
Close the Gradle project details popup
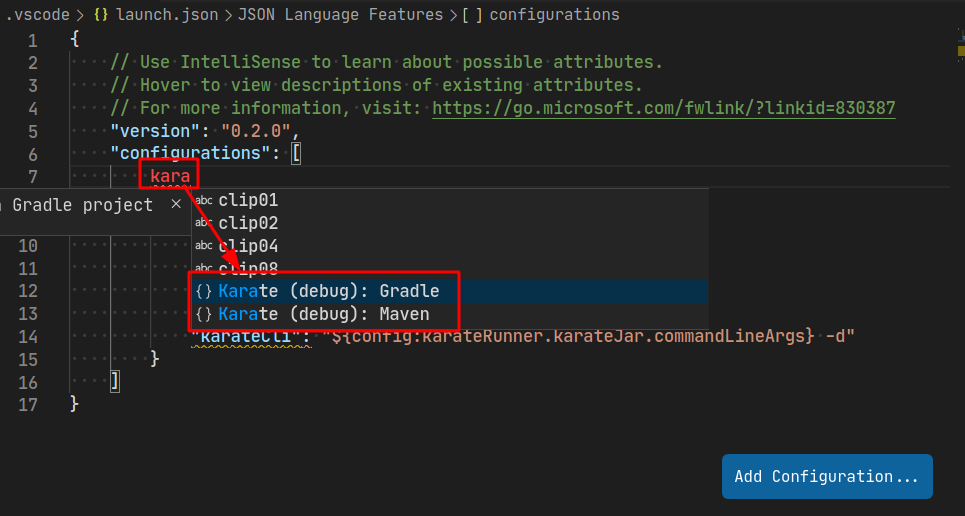176,204
